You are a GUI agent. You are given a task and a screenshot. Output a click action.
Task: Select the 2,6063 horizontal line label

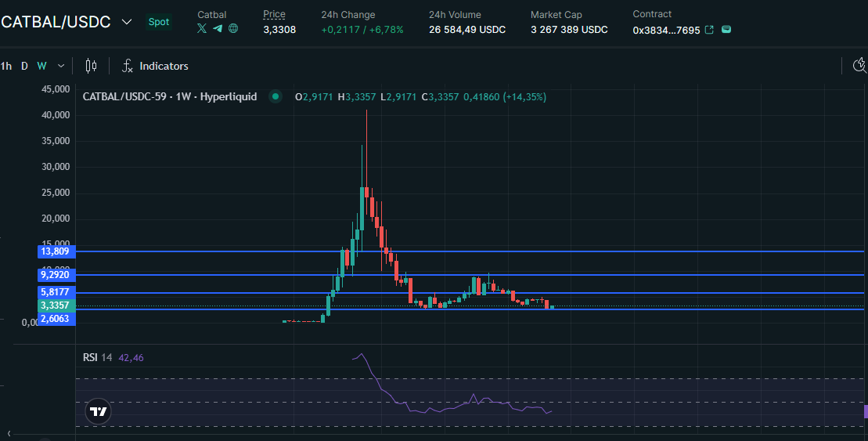(56, 319)
